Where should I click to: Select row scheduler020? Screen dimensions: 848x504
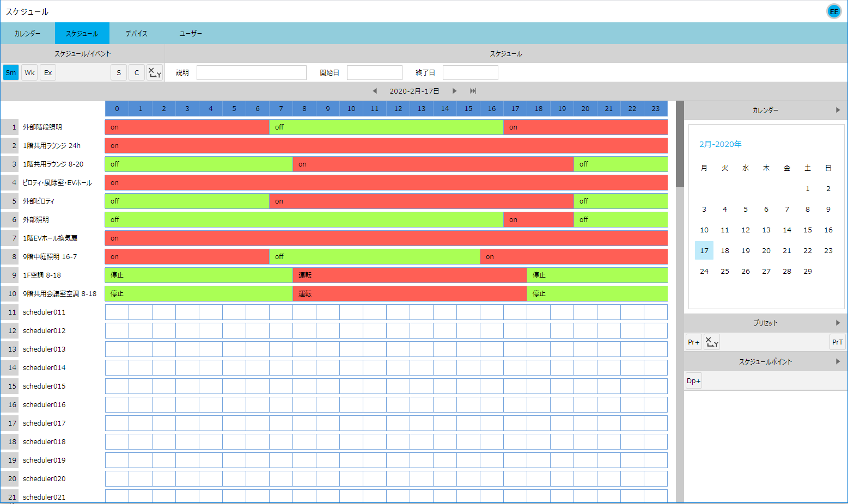click(44, 478)
